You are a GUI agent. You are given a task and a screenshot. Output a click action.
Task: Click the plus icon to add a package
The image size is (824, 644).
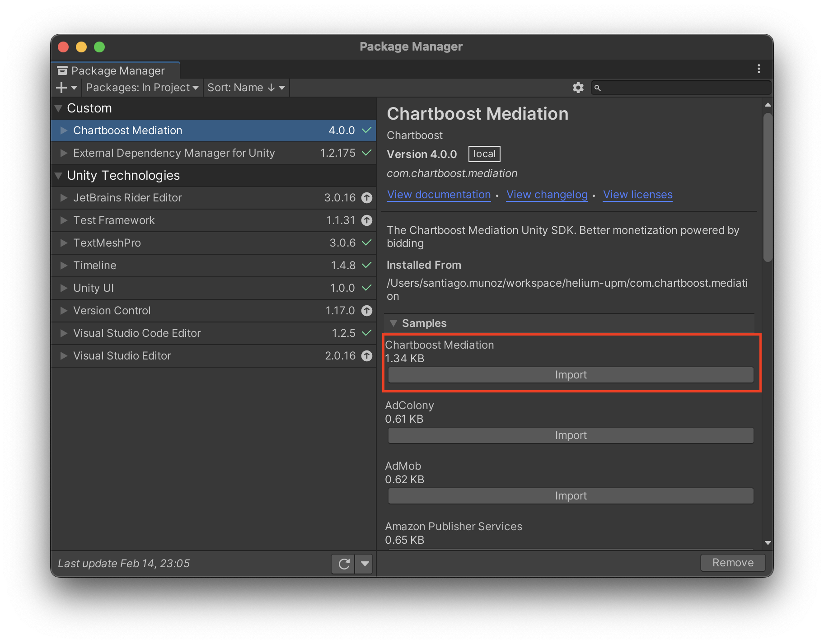(61, 88)
